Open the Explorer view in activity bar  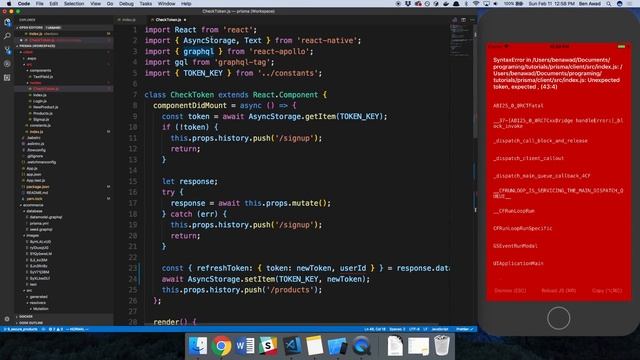pyautogui.click(x=7, y=23)
